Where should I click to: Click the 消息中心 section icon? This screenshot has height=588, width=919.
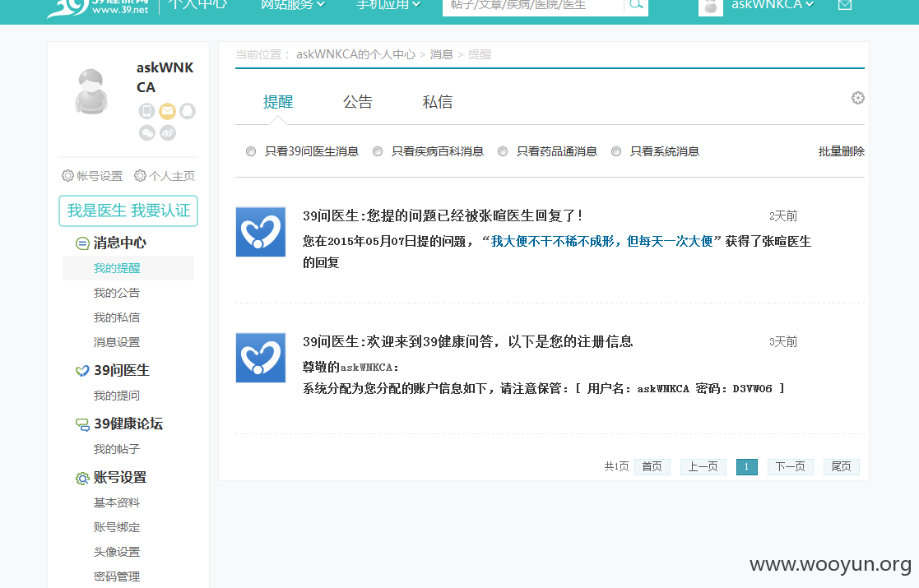point(82,243)
